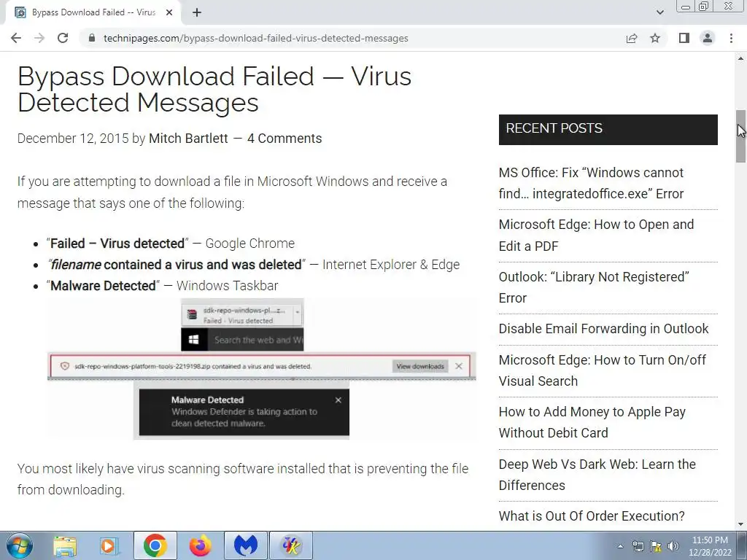Open the UVK taskbar application icon
The height and width of the screenshot is (560, 747).
click(x=291, y=545)
